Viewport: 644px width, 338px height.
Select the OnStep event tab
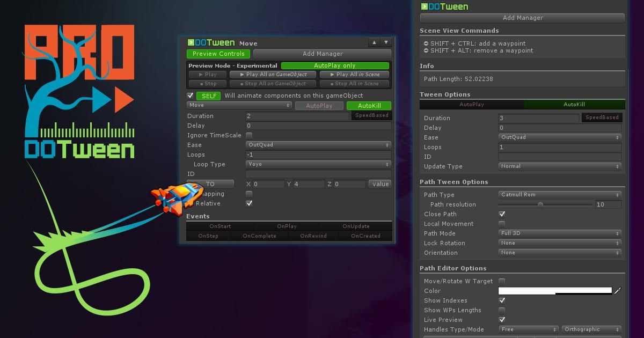[x=208, y=236]
